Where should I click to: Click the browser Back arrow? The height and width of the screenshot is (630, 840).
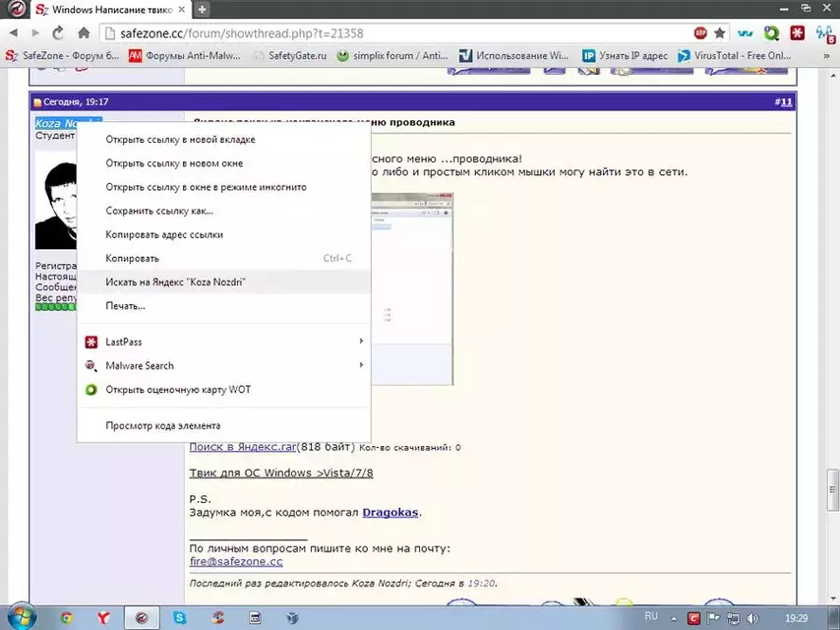(x=14, y=33)
